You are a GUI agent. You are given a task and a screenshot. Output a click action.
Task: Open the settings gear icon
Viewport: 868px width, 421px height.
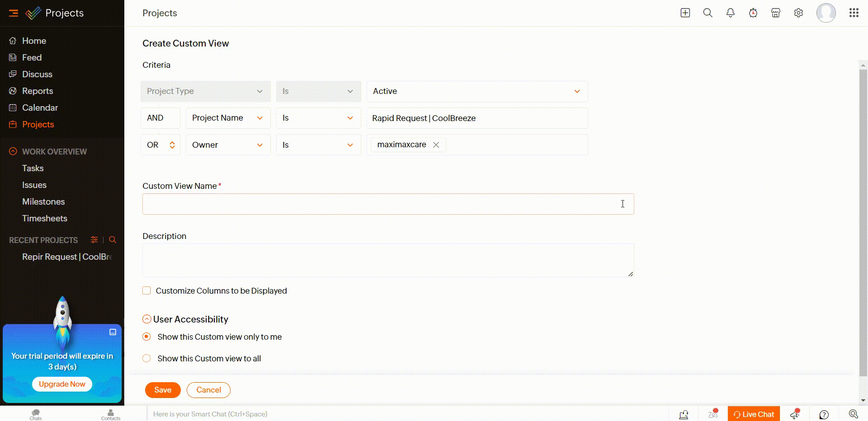click(798, 13)
